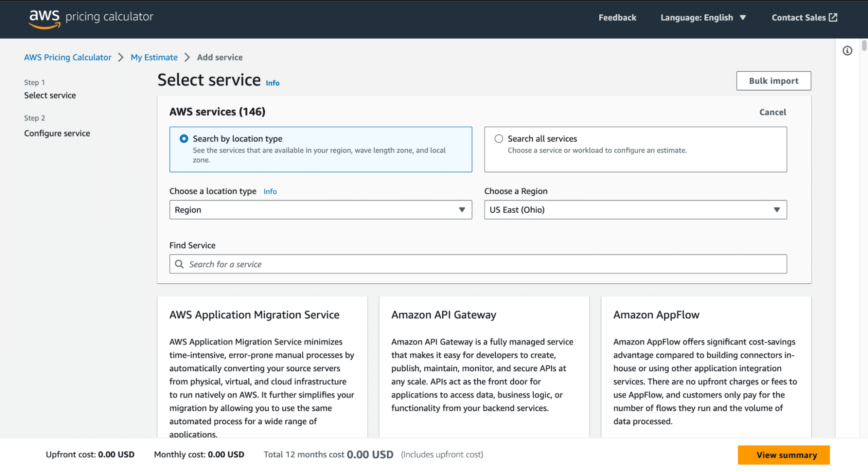
Task: Click the Amazon API Gateway card title
Action: click(x=443, y=315)
